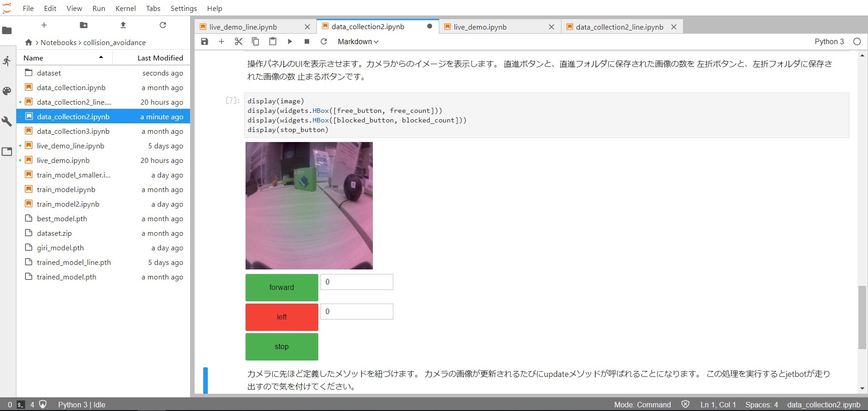868x411 pixels.
Task: Paste cell from the clipboard
Action: click(x=273, y=41)
